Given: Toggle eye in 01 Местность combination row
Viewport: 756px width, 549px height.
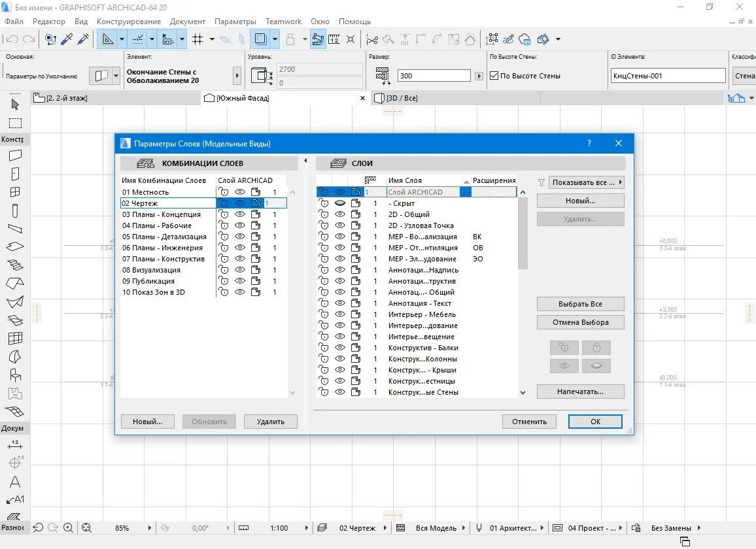Looking at the screenshot, I should click(239, 192).
